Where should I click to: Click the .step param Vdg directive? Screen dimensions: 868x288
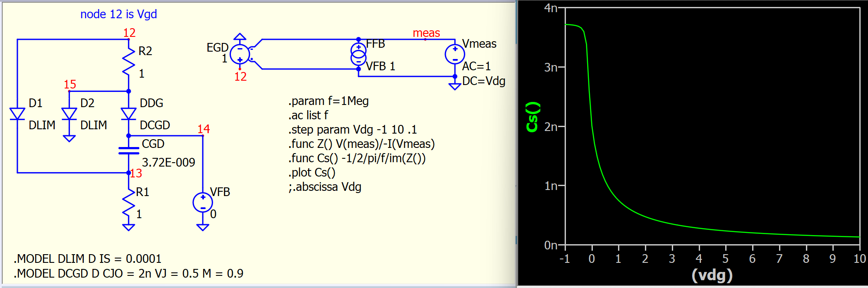coord(352,130)
